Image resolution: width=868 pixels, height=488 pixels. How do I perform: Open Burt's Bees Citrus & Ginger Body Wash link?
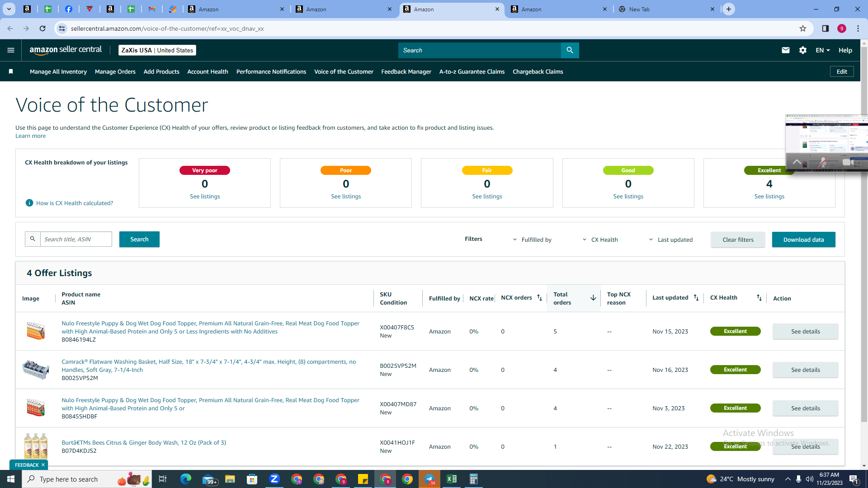click(144, 442)
